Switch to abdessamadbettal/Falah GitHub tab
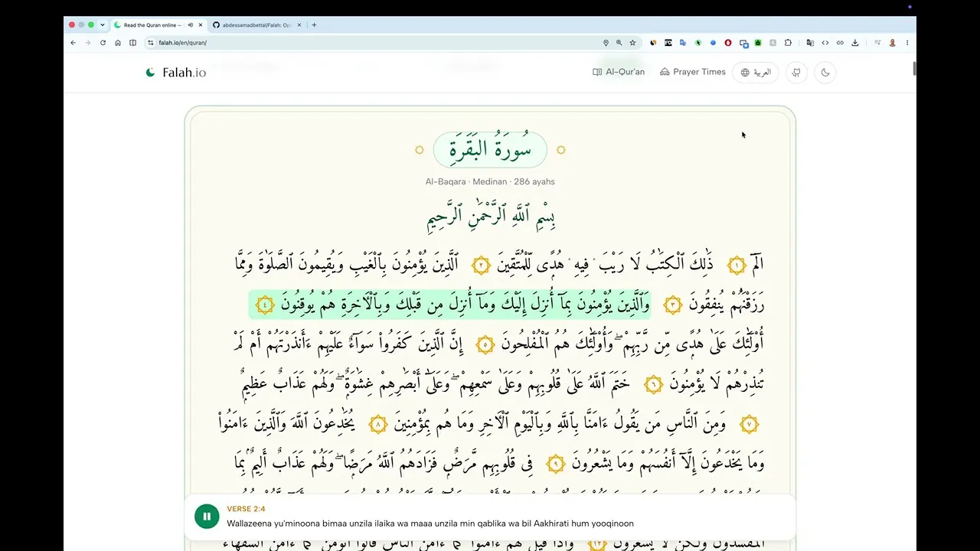The image size is (980, 551). (256, 24)
